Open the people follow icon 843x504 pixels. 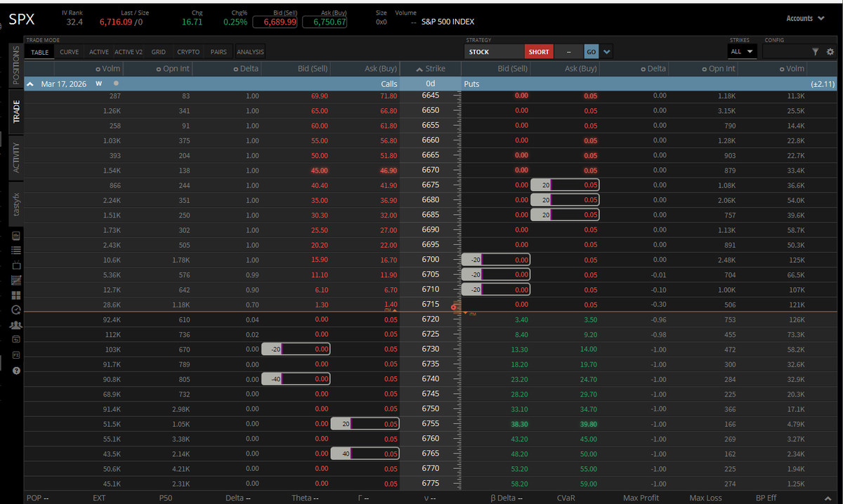(16, 325)
